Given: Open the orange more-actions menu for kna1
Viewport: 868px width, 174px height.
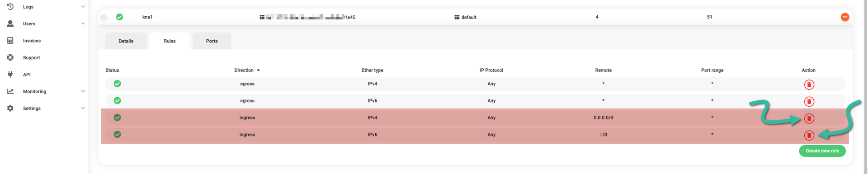Looking at the screenshot, I should tap(844, 17).
